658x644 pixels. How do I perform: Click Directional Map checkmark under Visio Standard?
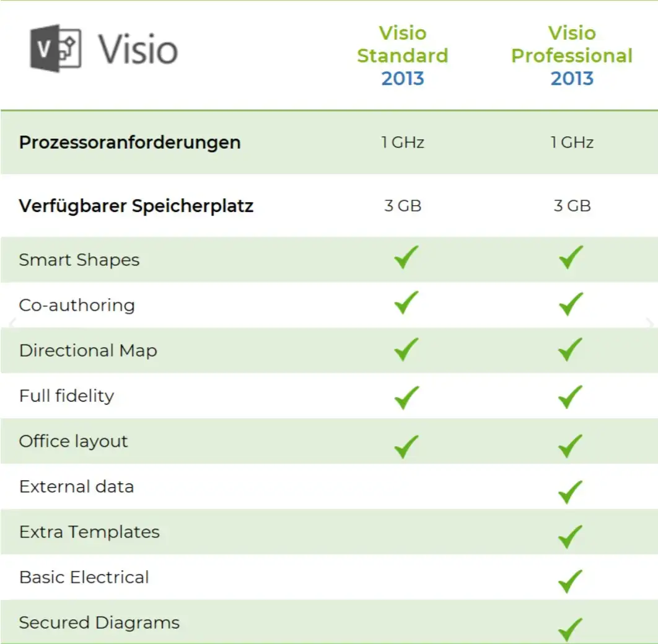click(406, 349)
